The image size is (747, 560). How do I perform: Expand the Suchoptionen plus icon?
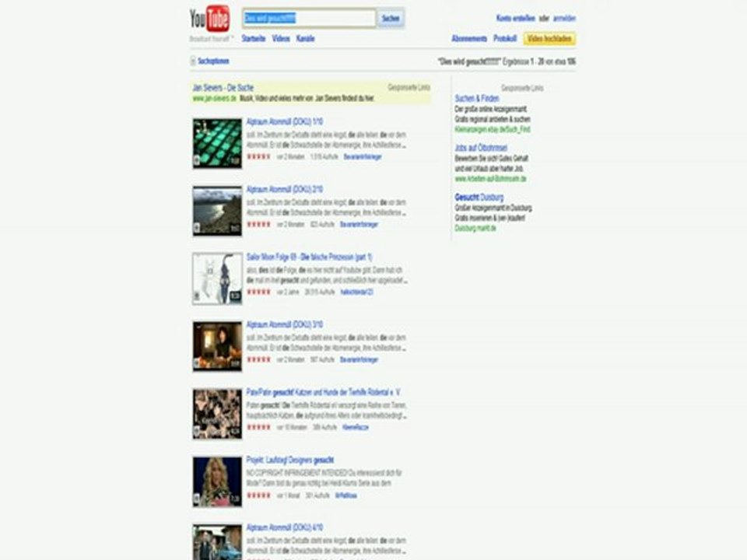193,61
